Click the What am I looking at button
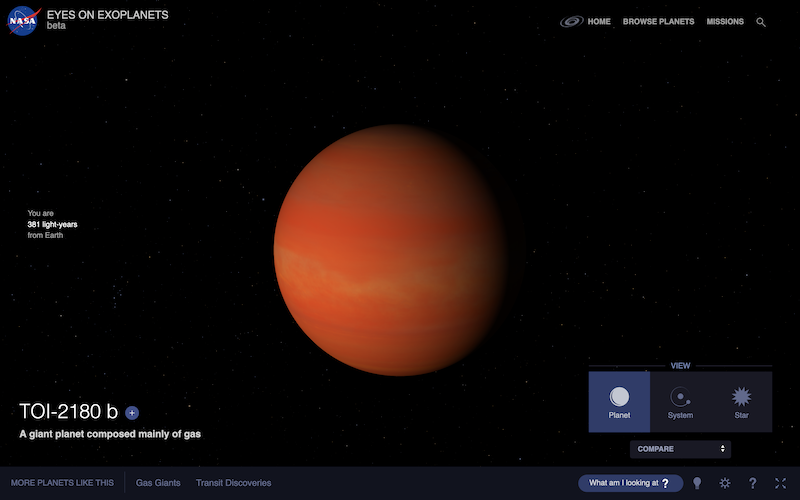Screen dimensions: 800x500 630,483
